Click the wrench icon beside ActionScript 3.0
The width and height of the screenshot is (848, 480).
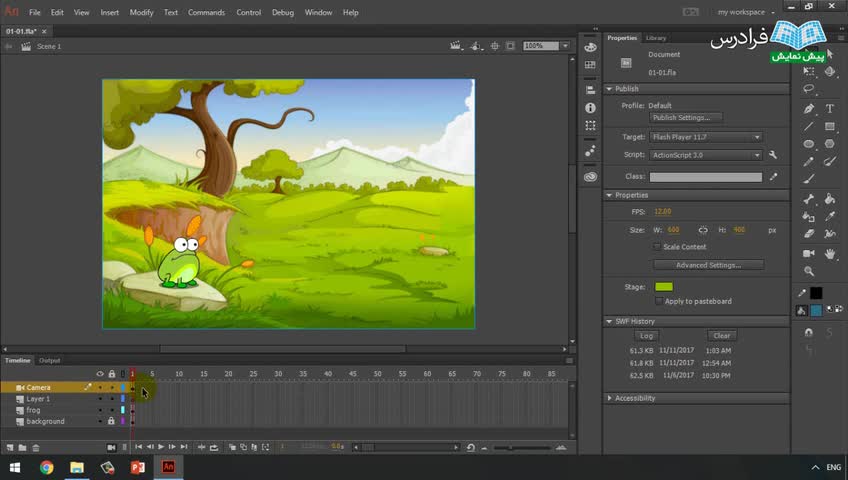[773, 155]
